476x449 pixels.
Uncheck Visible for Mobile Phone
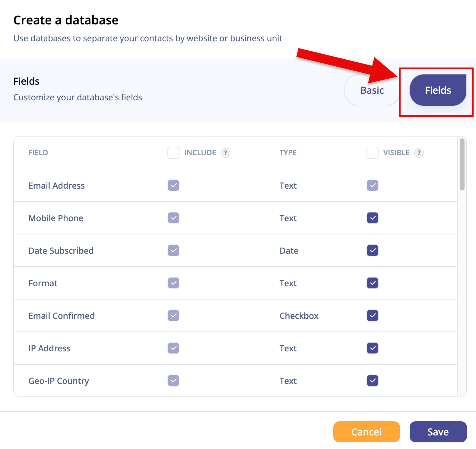[x=373, y=218]
